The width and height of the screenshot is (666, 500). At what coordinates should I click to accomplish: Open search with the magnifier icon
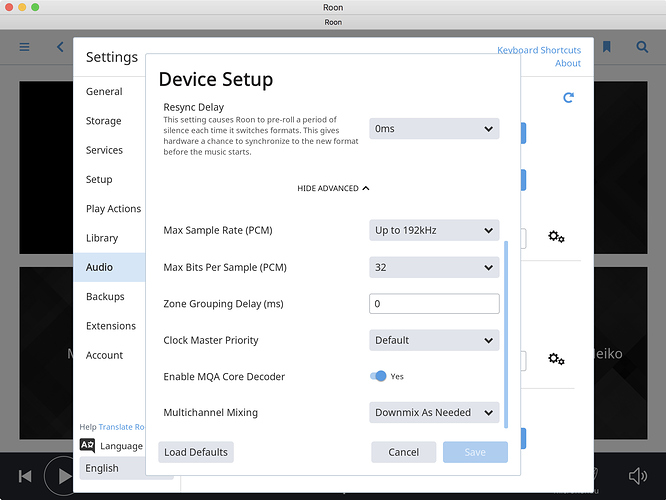pos(642,47)
